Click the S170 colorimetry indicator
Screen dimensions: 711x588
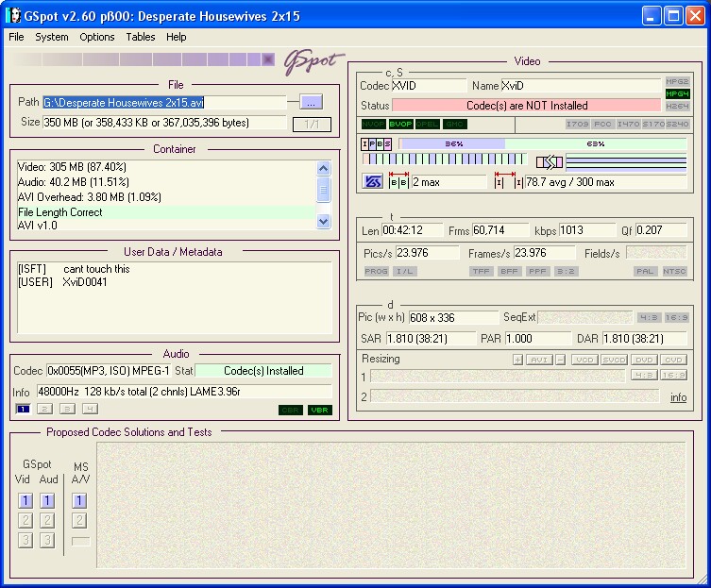(653, 124)
